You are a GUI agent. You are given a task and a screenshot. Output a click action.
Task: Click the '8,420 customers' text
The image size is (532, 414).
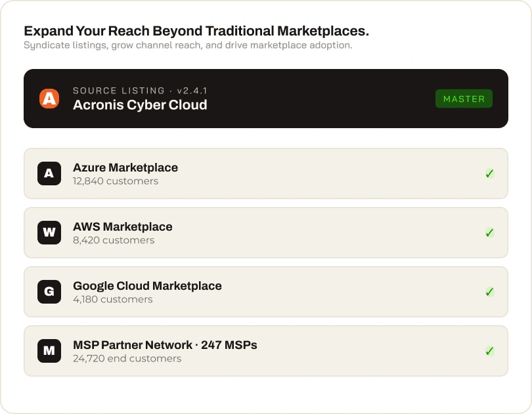tap(114, 241)
